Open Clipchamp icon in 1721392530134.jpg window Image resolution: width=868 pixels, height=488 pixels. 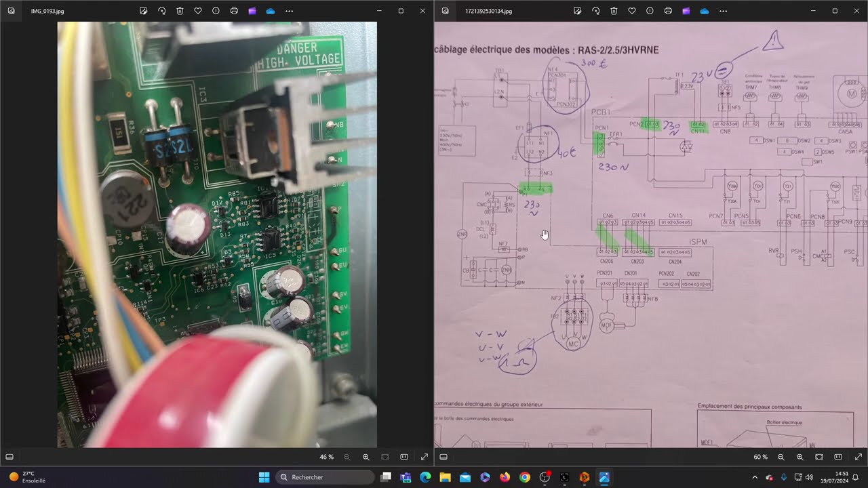tap(686, 11)
